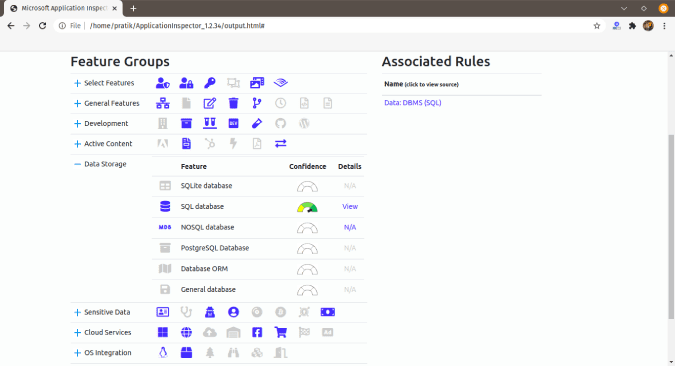Click the SQL database confidence gauge

[x=307, y=207]
